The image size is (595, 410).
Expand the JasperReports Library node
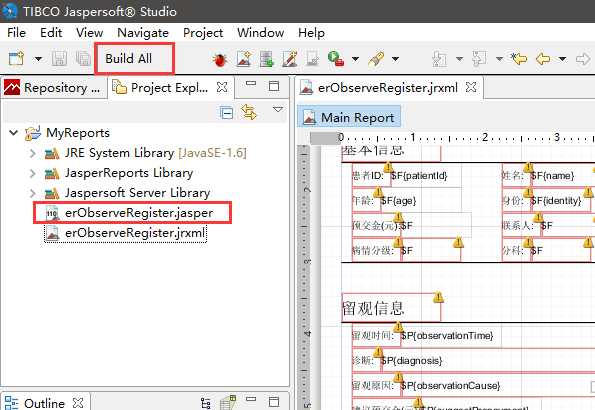pos(33,173)
